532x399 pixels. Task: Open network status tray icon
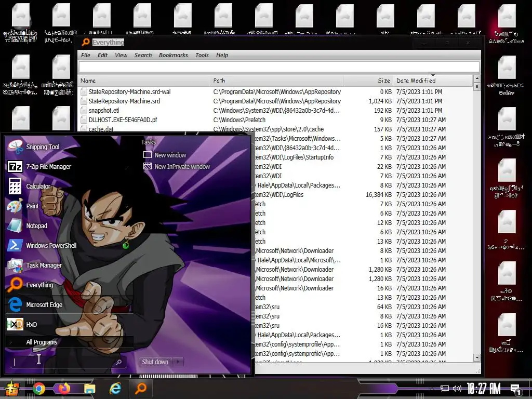point(444,389)
